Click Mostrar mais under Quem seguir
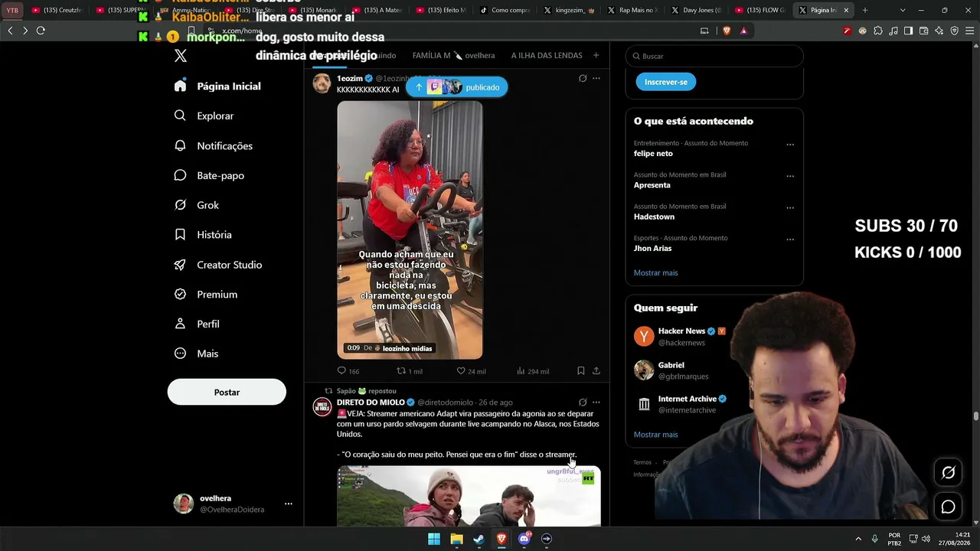 (x=655, y=435)
